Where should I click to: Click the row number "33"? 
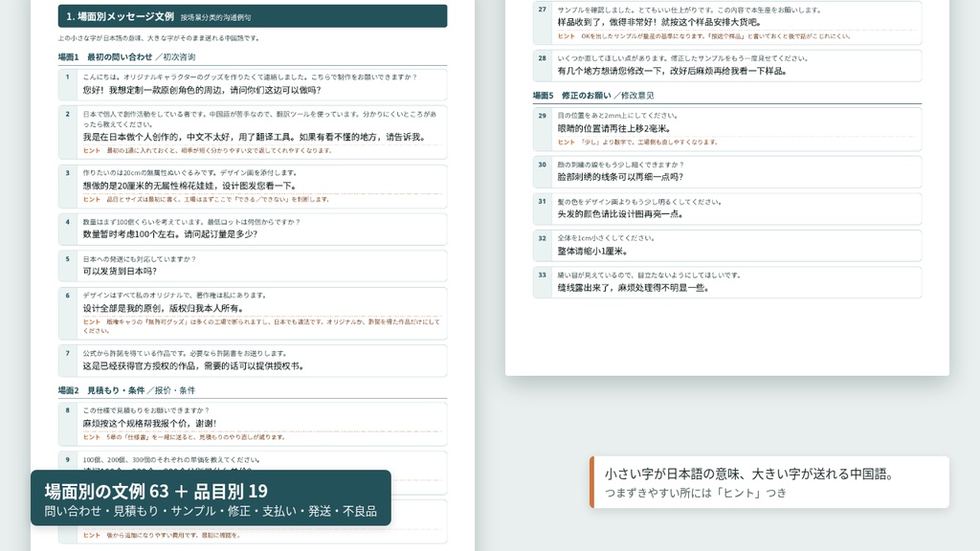coord(542,275)
